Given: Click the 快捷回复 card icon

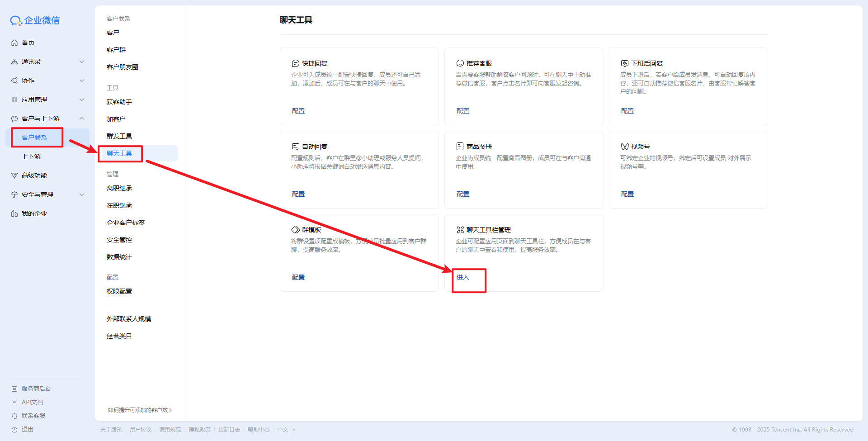Looking at the screenshot, I should [295, 63].
